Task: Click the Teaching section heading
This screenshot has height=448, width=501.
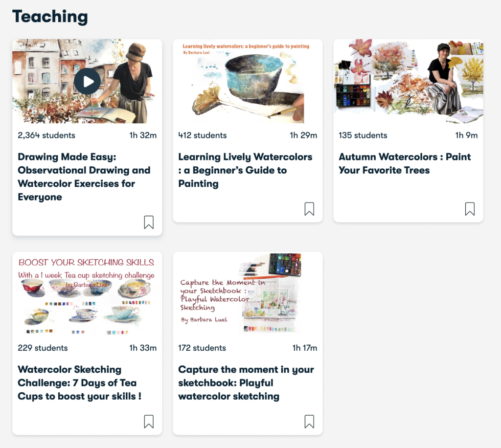Action: (x=50, y=17)
